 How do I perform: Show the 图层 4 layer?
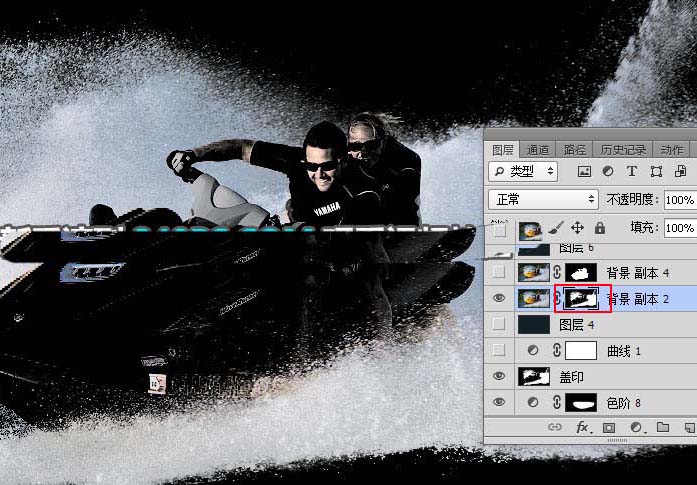[499, 325]
